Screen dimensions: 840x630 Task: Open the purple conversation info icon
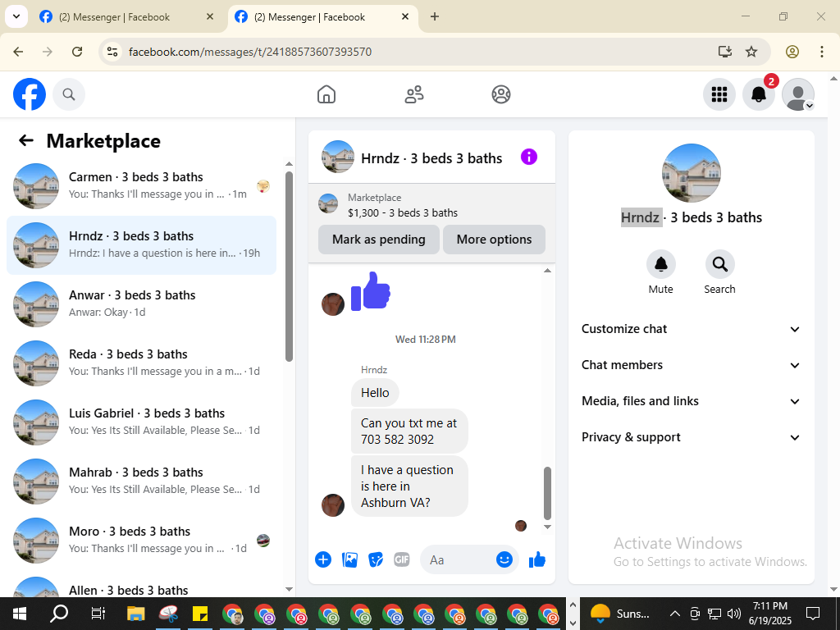[x=529, y=157]
